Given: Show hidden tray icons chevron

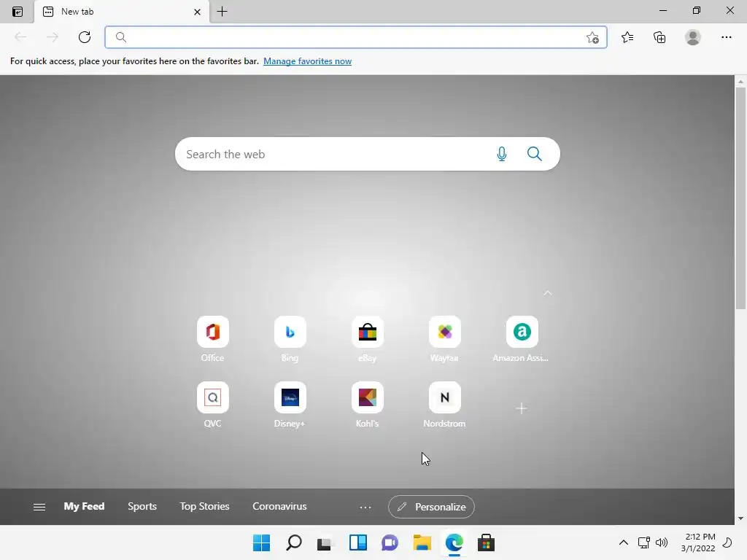Looking at the screenshot, I should pyautogui.click(x=623, y=542).
